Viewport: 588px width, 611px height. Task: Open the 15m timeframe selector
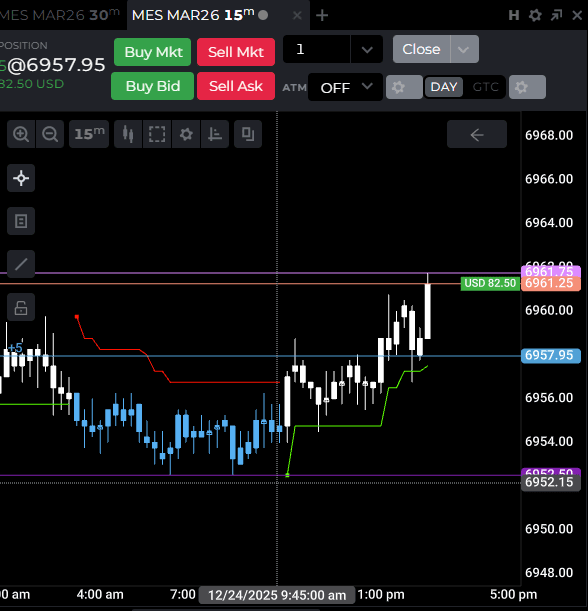tap(89, 134)
